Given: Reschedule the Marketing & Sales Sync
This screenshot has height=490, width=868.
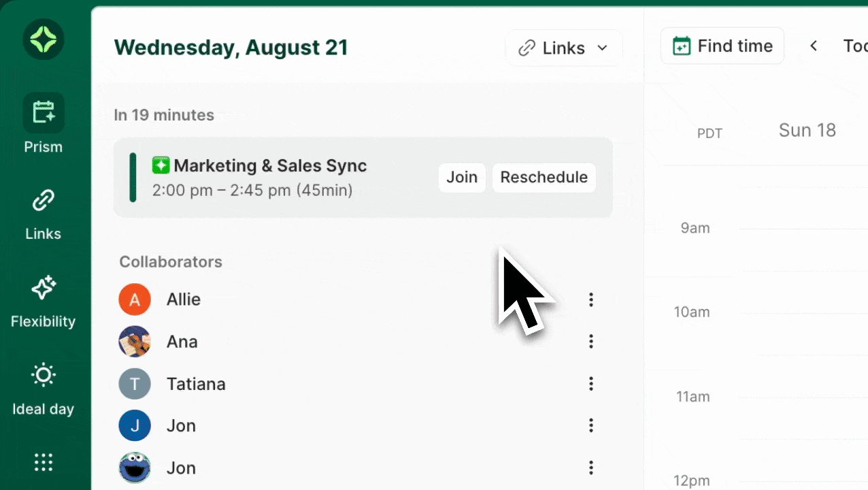Looking at the screenshot, I should point(544,178).
